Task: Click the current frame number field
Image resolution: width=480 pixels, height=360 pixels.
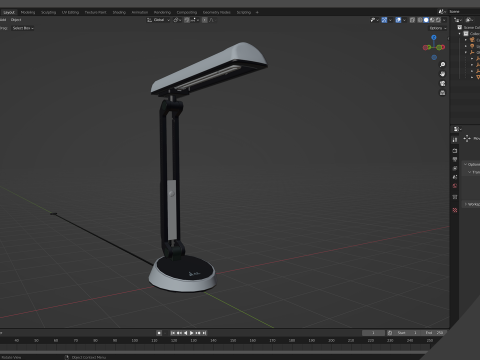Action: (x=373, y=333)
